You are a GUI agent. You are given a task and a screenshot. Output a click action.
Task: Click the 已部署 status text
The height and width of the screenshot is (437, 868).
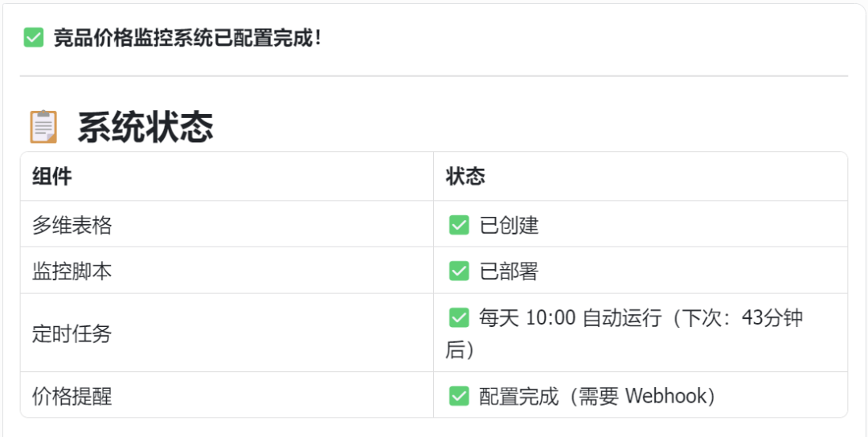tap(509, 272)
